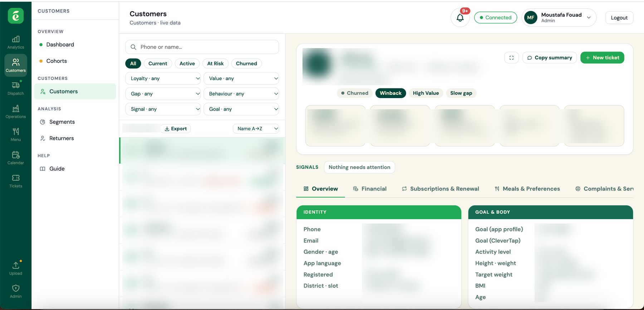This screenshot has height=310, width=644.
Task: Click the notifications bell icon
Action: coord(460,18)
